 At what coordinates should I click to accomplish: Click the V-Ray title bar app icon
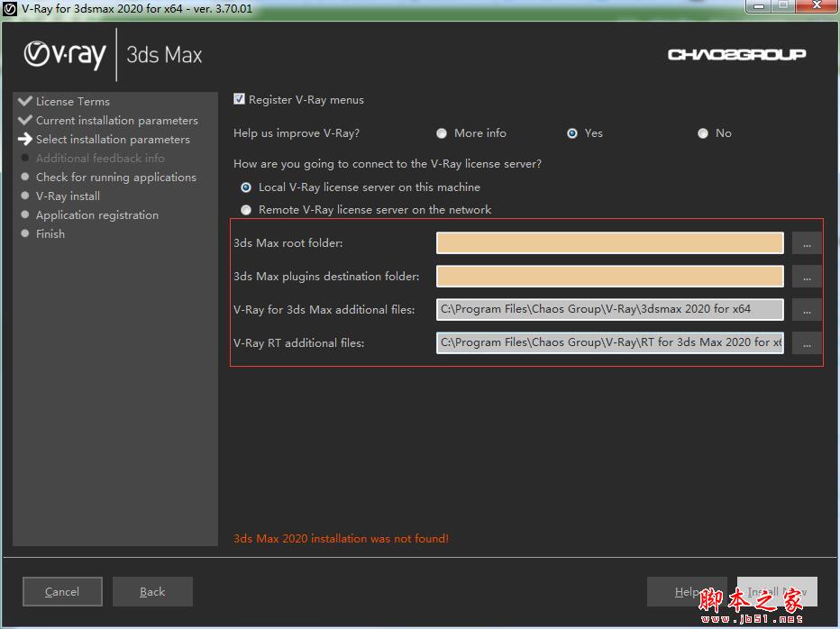pyautogui.click(x=10, y=9)
